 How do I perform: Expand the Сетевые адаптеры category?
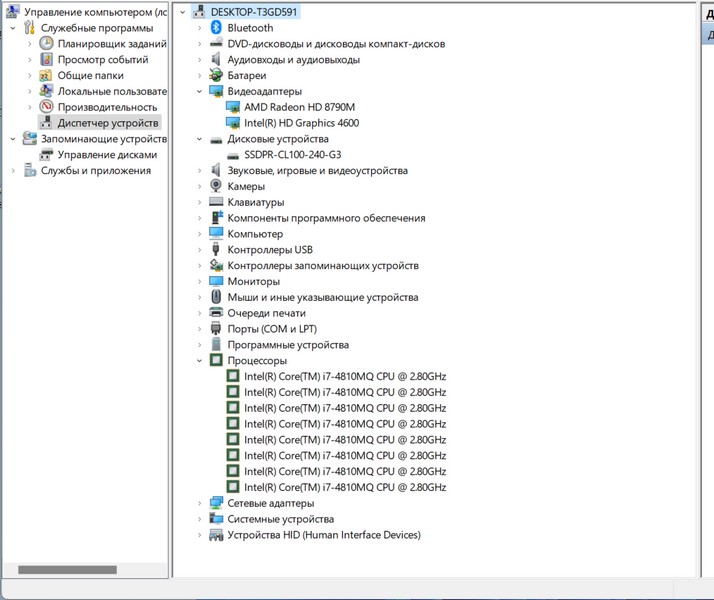200,504
